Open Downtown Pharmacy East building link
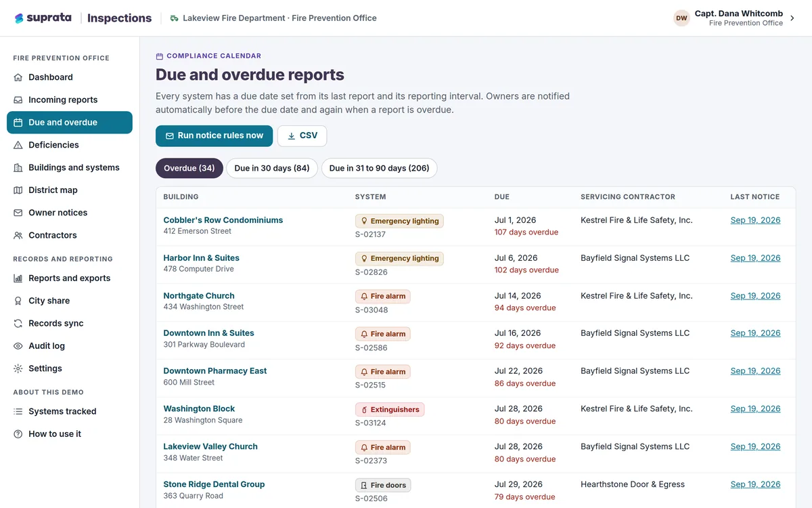 coord(215,371)
